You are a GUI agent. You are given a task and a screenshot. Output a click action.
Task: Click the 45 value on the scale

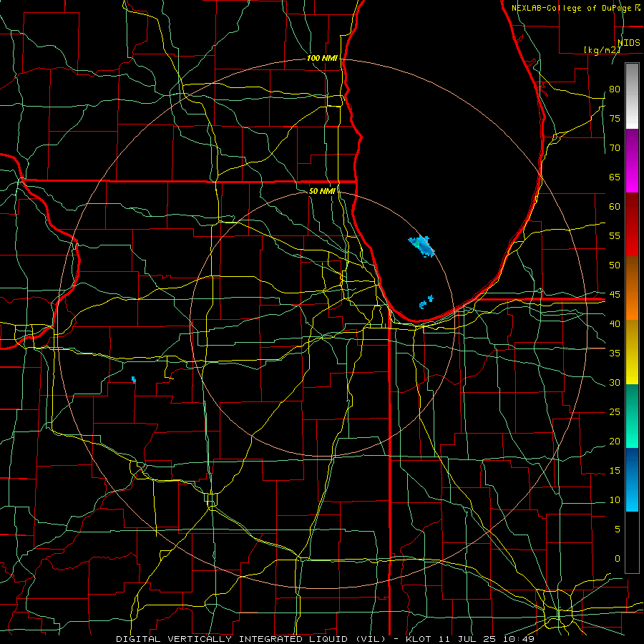615,295
